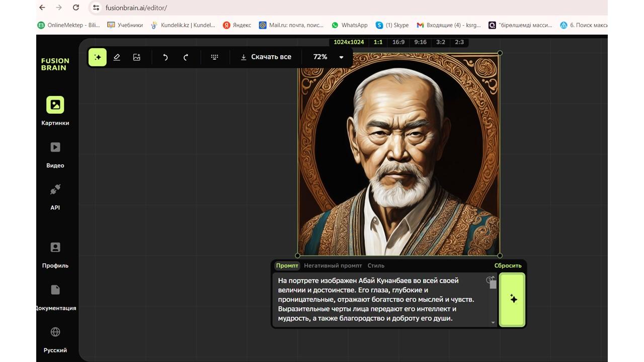Redo the last action
This screenshot has height=362, width=644.
[x=186, y=57]
